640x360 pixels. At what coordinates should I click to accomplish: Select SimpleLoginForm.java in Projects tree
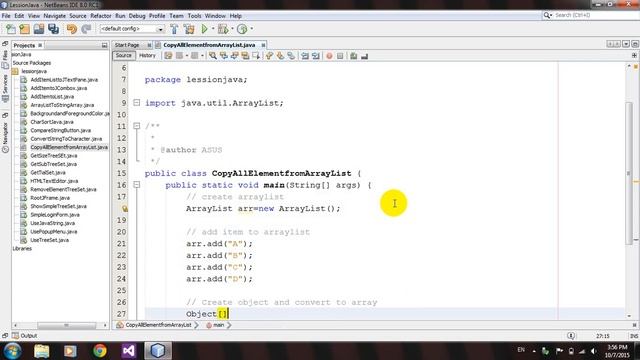(55, 215)
